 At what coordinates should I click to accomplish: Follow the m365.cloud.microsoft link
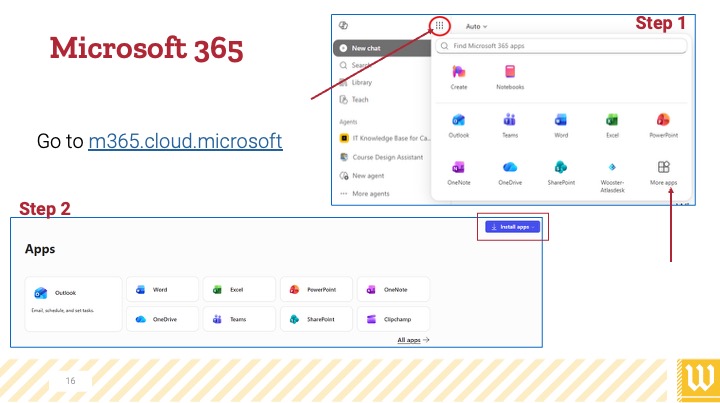(x=185, y=141)
